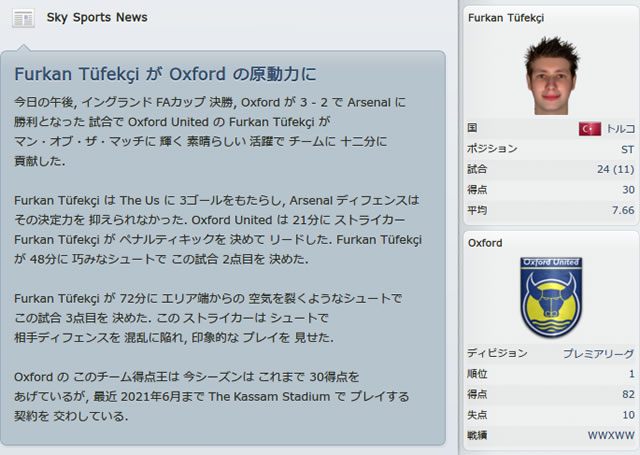Select the トルコ nationality value
640x455 pixels.
click(x=620, y=129)
